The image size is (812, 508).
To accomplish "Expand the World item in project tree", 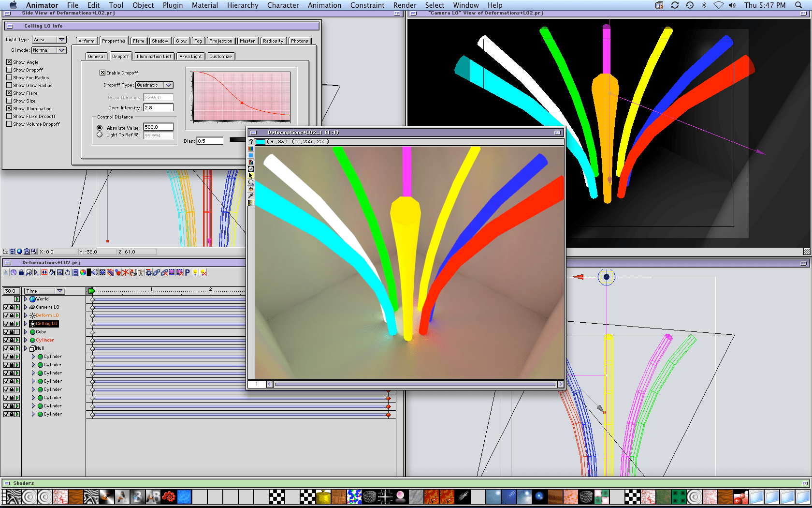I will click(x=26, y=299).
